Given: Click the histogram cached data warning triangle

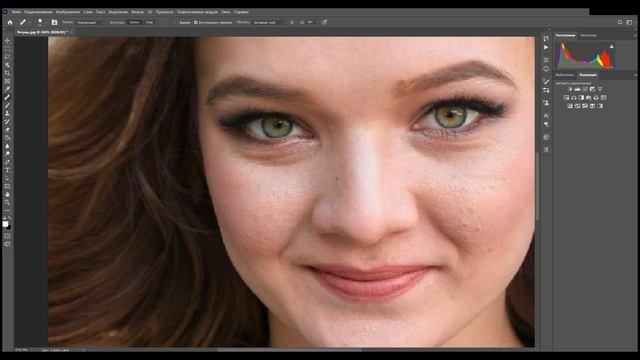Looking at the screenshot, I should click(611, 47).
